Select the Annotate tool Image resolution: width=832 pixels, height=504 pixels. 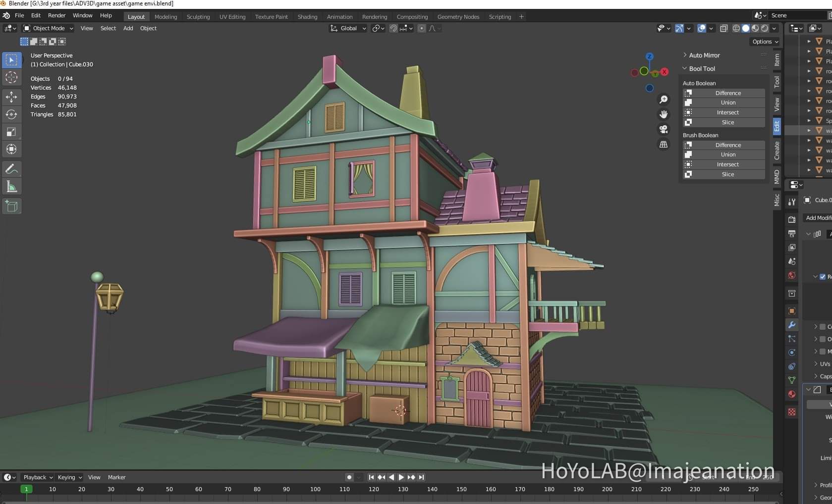pos(12,169)
